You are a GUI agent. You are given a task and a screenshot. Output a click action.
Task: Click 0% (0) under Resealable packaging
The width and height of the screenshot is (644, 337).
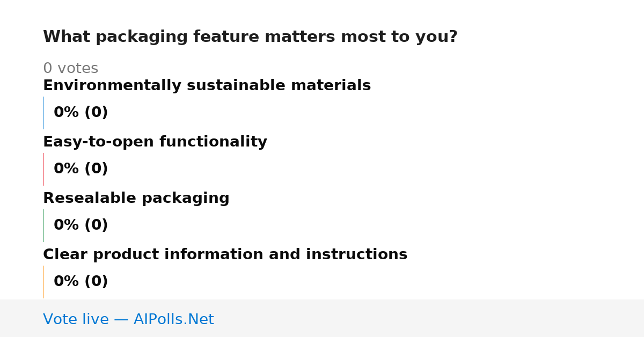(80, 225)
